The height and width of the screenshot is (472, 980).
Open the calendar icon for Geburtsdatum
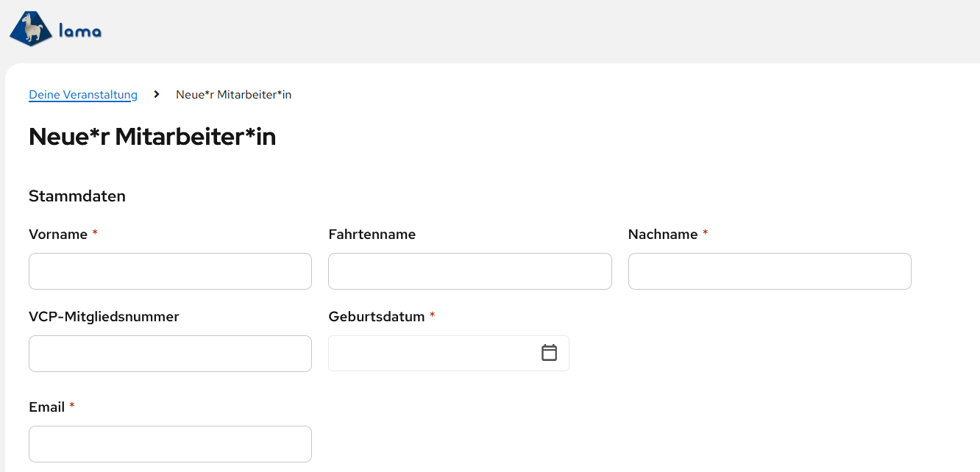pos(549,353)
